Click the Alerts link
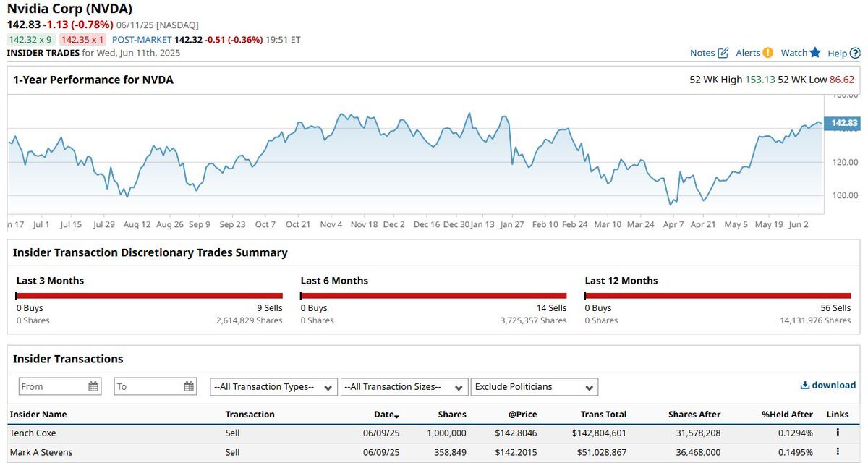Screen dimensions: 868x463 pyautogui.click(x=748, y=53)
